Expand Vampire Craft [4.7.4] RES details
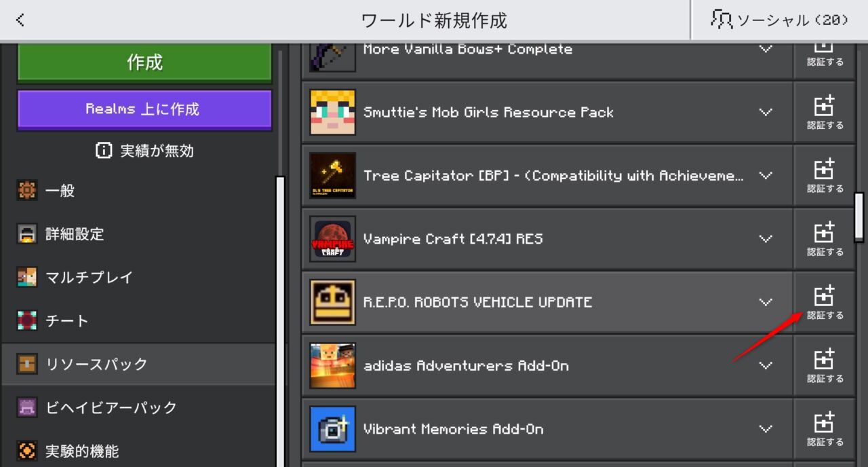 coord(766,239)
